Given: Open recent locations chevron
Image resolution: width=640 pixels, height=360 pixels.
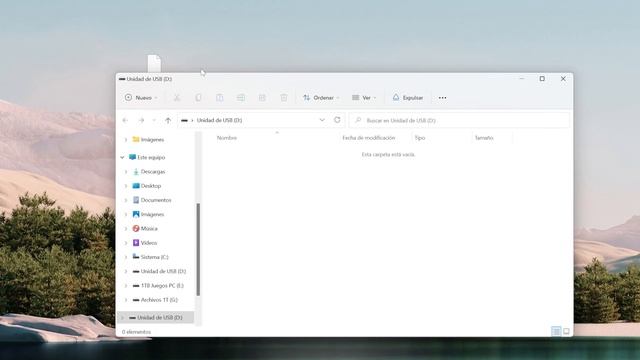Looking at the screenshot, I should (x=154, y=120).
